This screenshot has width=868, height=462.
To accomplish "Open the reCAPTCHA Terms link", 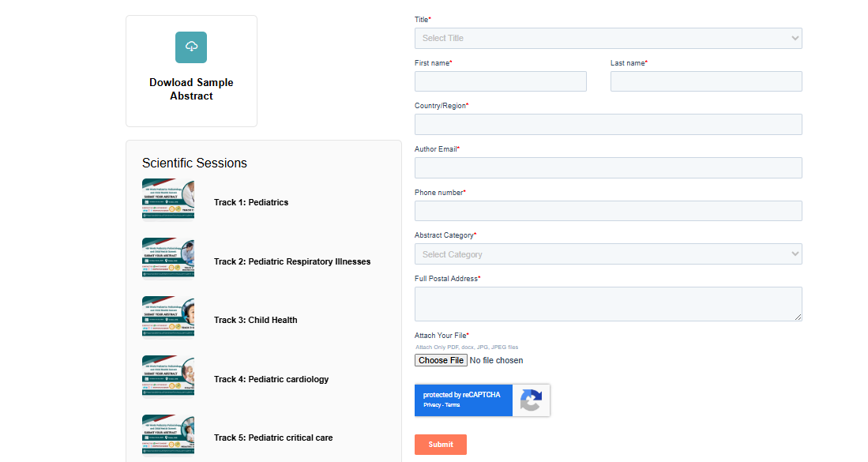I will point(453,405).
